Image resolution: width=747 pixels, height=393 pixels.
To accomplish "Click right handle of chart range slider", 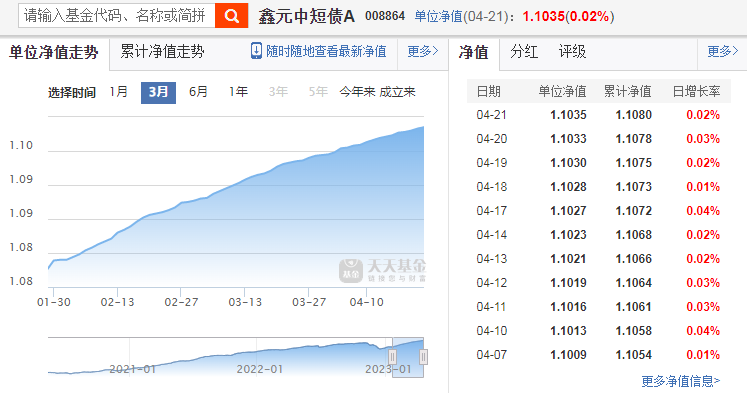I will (424, 356).
